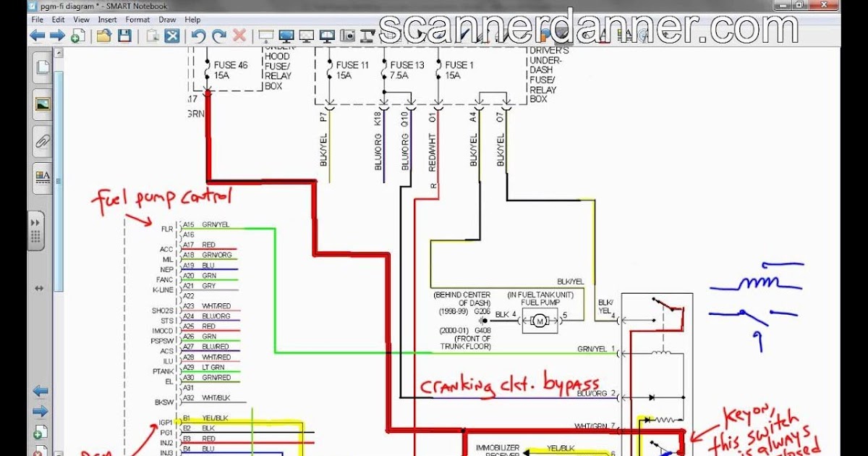The image size is (868, 456).
Task: Go to previous page from sidebar bottom arrow
Action: pos(41,392)
